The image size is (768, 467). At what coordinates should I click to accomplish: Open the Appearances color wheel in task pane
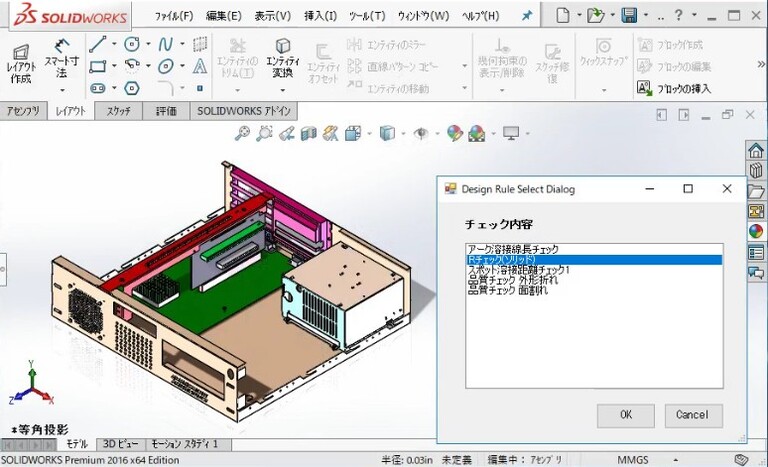click(x=756, y=231)
